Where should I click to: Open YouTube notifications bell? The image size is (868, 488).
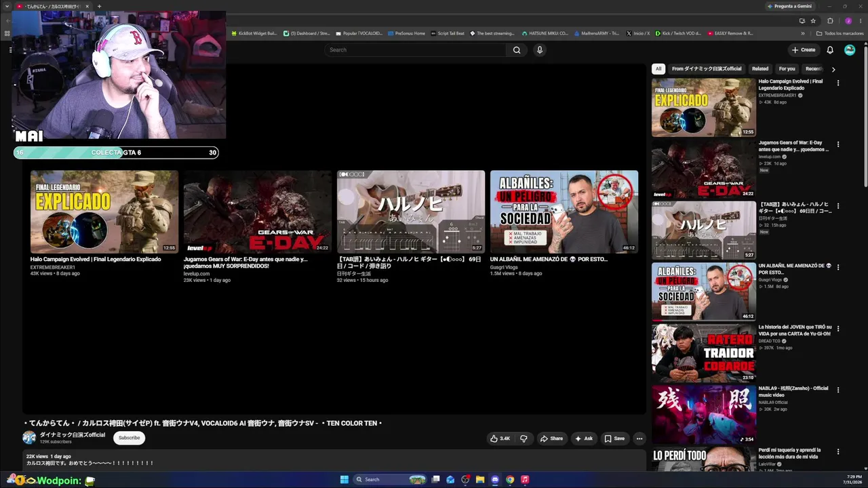coord(830,50)
